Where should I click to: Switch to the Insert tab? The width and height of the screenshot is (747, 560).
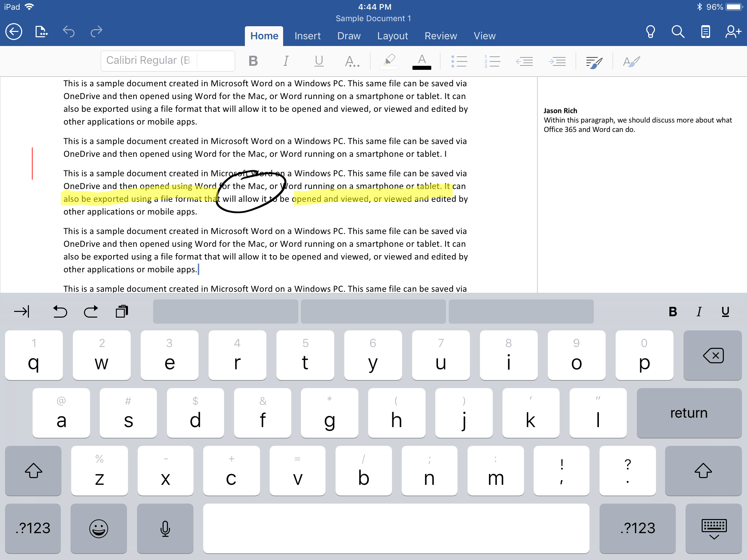(x=308, y=36)
